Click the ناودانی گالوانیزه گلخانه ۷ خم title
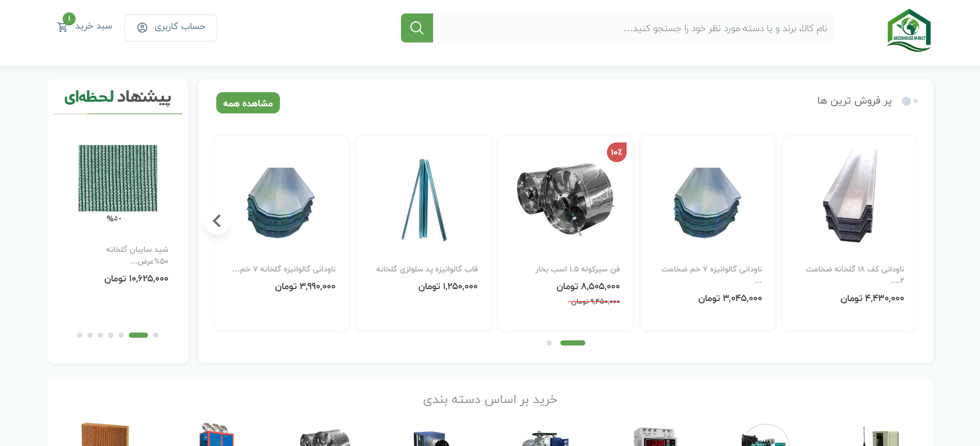The image size is (980, 446). (x=284, y=269)
